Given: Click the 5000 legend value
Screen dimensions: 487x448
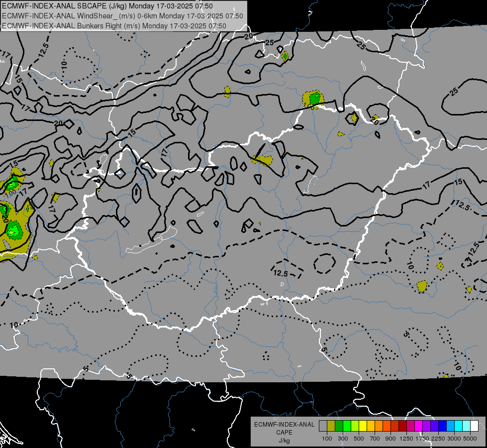Looking at the screenshot, I should pos(470,439).
